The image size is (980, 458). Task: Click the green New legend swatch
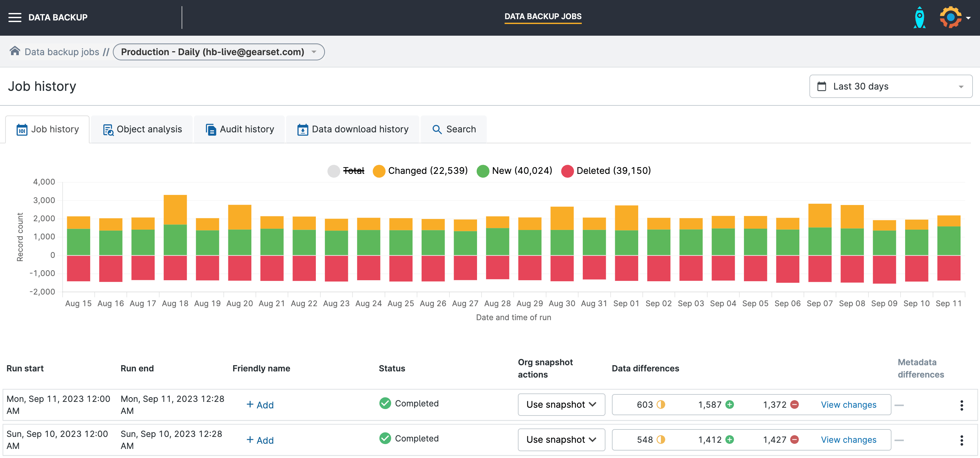tap(483, 171)
